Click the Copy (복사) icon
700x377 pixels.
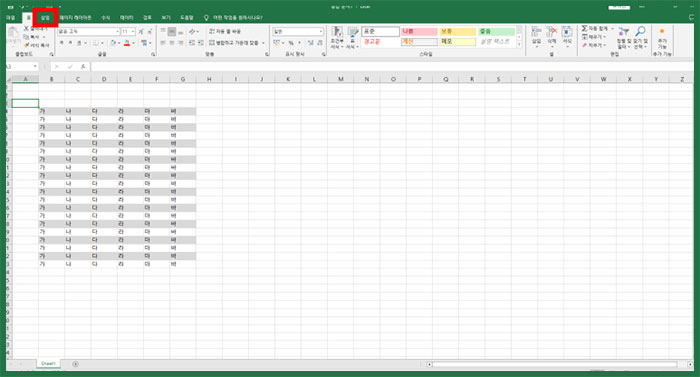tap(26, 37)
